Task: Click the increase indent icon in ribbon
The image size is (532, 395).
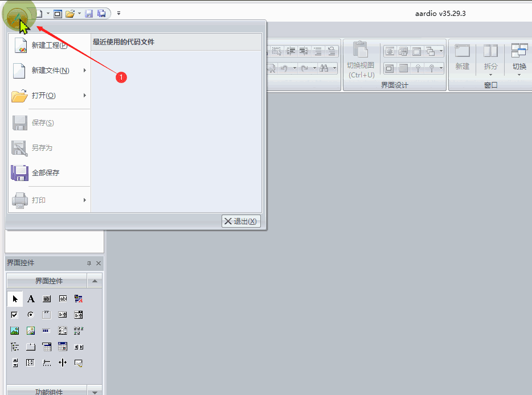Action: (x=290, y=51)
